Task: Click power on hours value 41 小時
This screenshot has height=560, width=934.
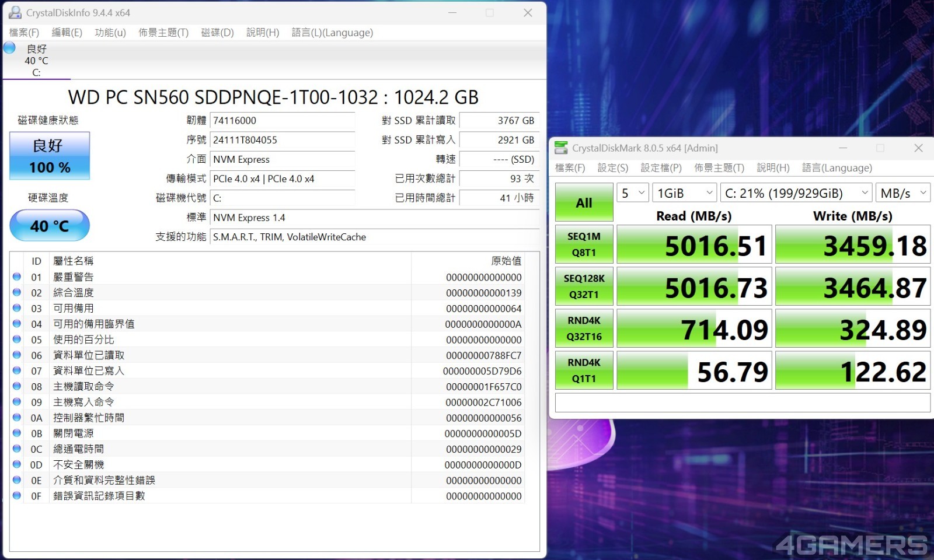Action: (499, 198)
